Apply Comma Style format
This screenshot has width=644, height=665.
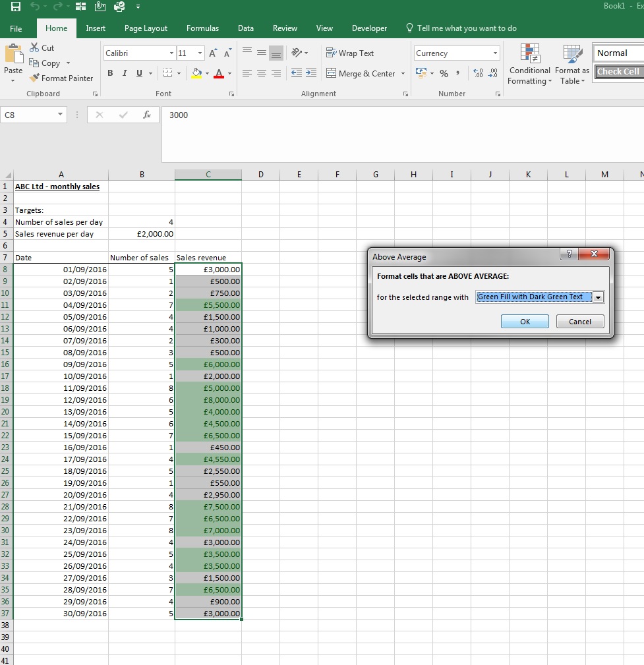click(457, 73)
